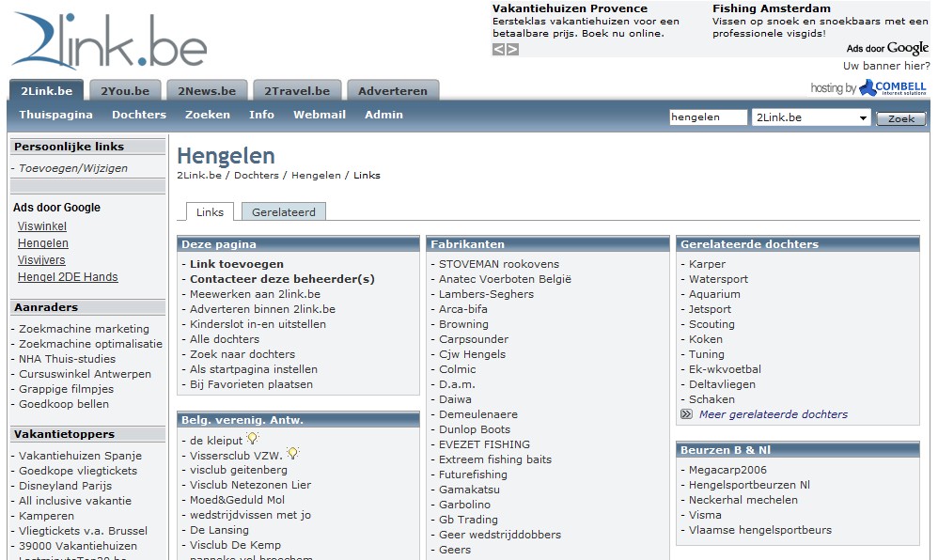Open Browning in Fabrikanten
The image size is (938, 560).
pos(463,323)
